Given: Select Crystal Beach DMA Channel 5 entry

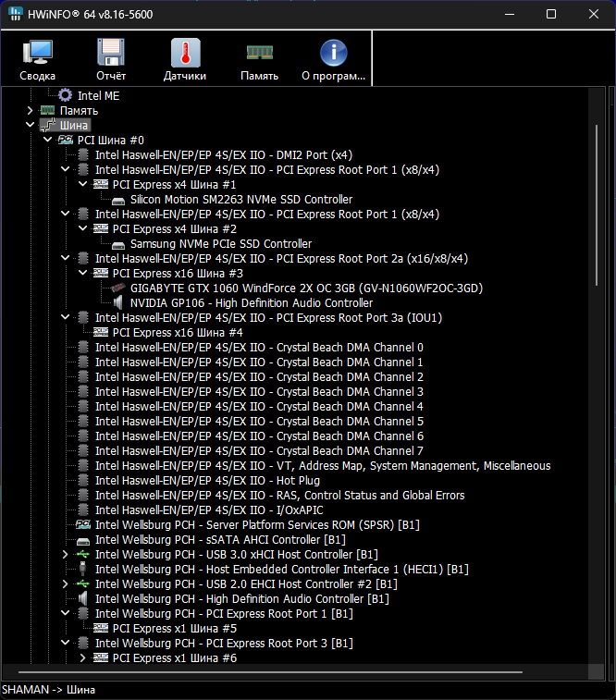Looking at the screenshot, I should coord(259,421).
